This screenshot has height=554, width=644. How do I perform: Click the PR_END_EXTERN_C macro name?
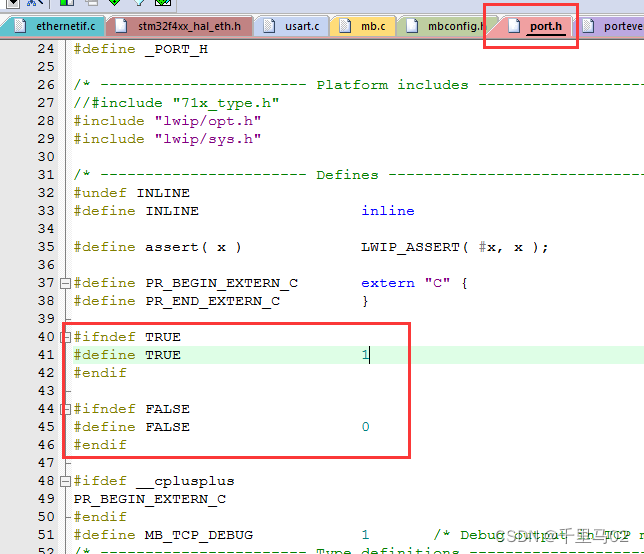click(213, 301)
